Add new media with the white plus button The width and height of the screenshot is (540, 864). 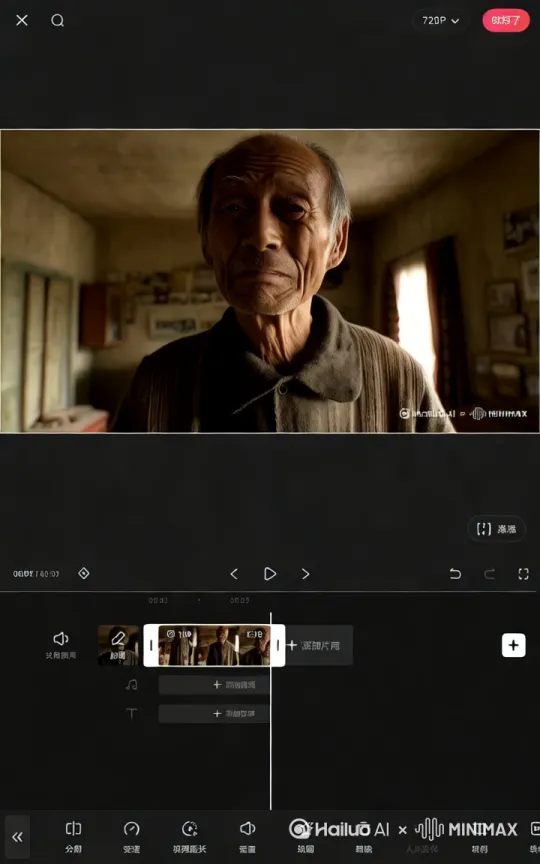(x=514, y=645)
